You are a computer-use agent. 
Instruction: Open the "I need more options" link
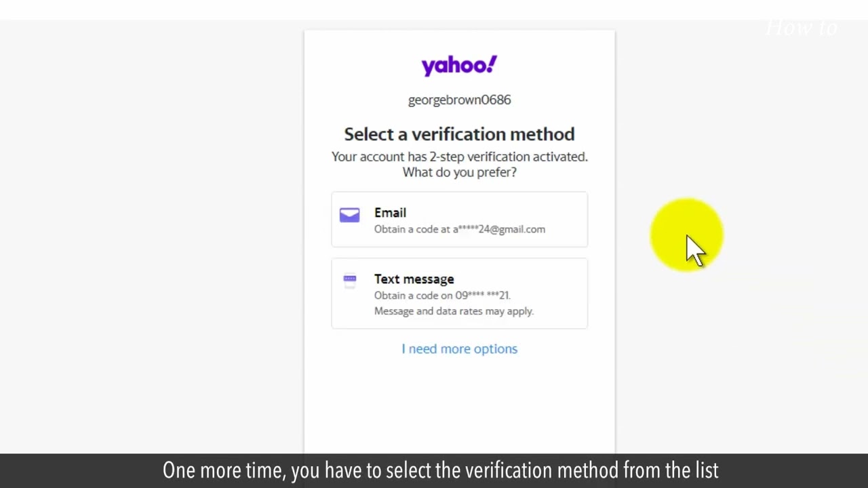click(459, 348)
